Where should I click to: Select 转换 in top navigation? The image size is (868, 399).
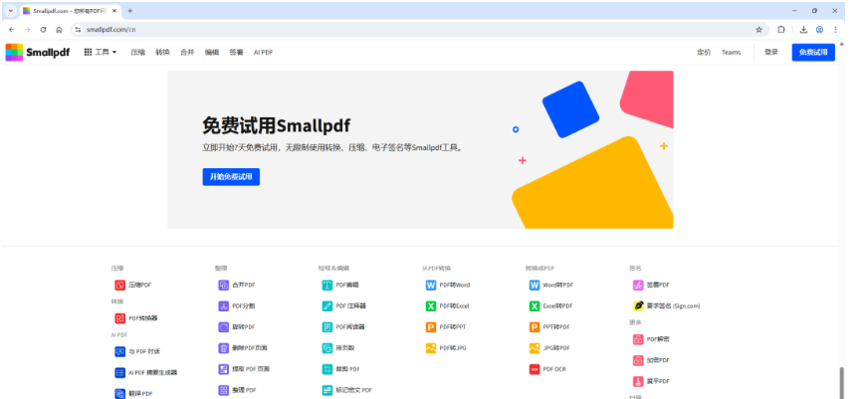point(162,53)
